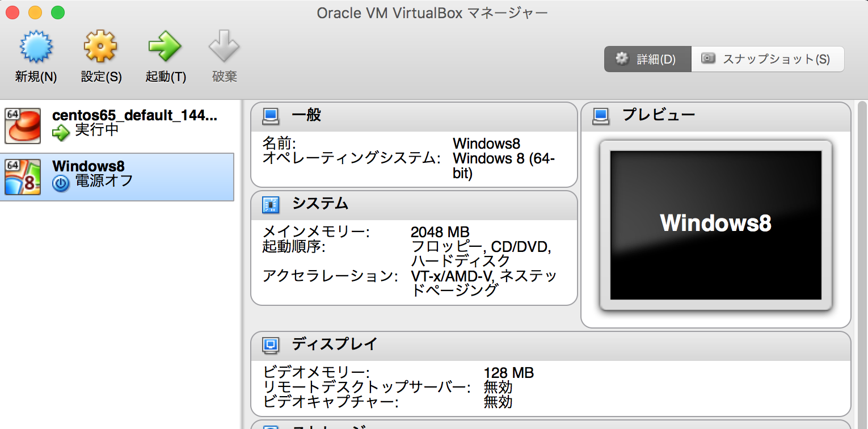Click the システム section chip icon
The image size is (868, 429).
[271, 205]
